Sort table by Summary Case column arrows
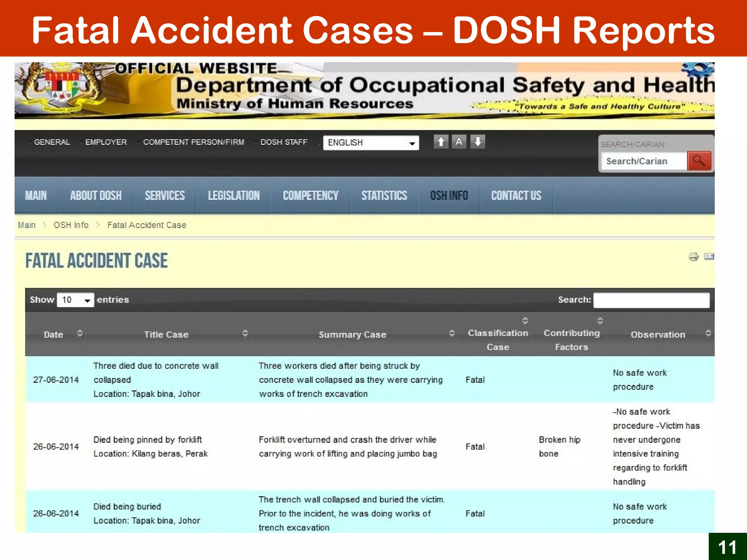747x560 pixels. click(x=452, y=333)
